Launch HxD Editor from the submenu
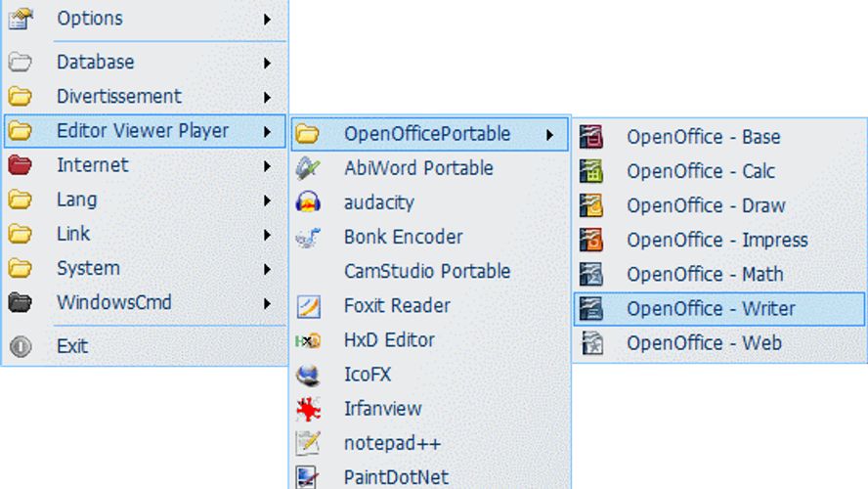This screenshot has height=489, width=868. [x=429, y=340]
